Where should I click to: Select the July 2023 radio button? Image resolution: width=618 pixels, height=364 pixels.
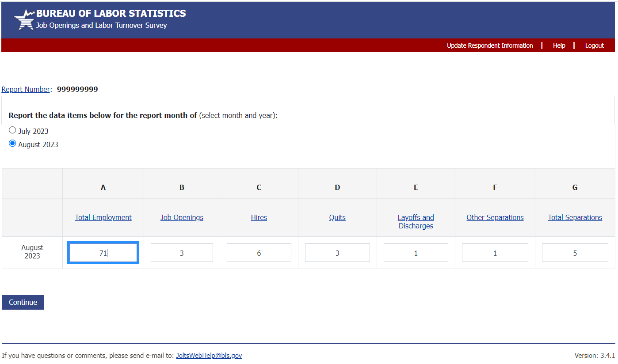pos(12,130)
